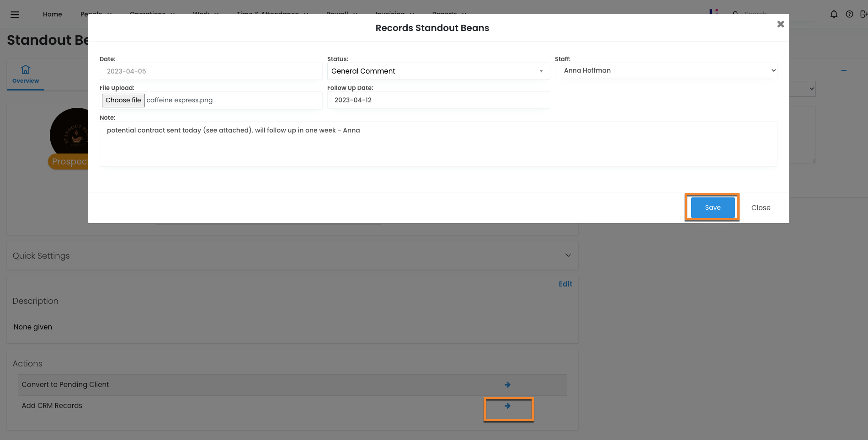Click the Follow Up Date field
This screenshot has width=868, height=440.
coord(438,100)
